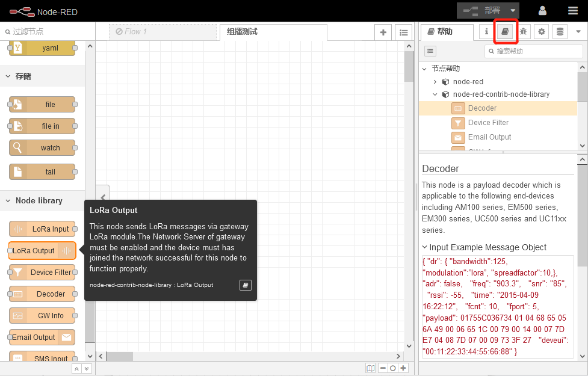Open help from the LoRa Output tooltip
Image resolution: width=588 pixels, height=376 pixels.
tap(245, 285)
